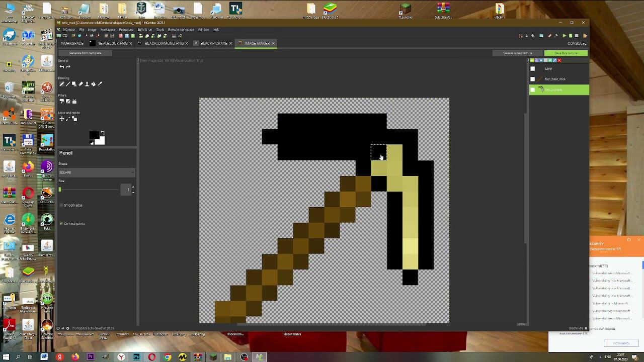Select the Desaturate filter tool
The image size is (644, 362).
[68, 102]
